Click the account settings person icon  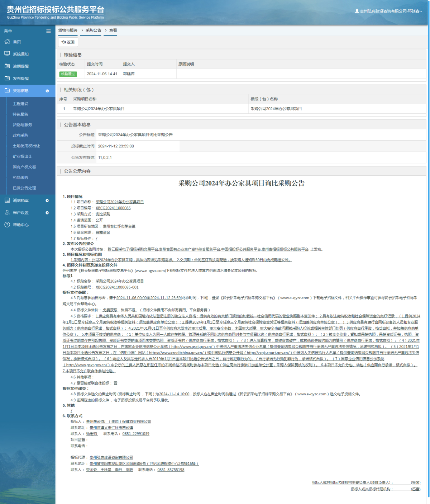pos(7,213)
